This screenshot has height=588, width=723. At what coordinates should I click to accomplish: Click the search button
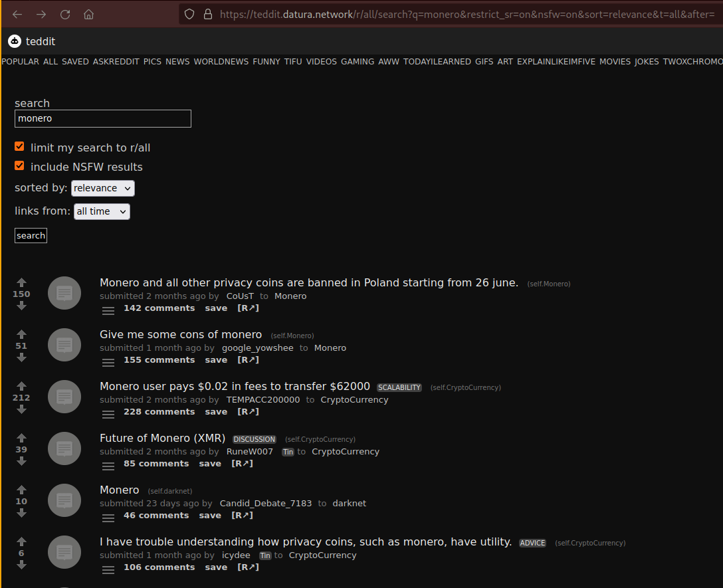click(31, 236)
